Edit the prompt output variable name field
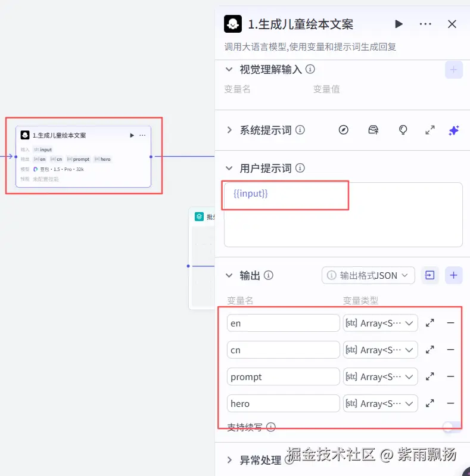 pos(284,377)
